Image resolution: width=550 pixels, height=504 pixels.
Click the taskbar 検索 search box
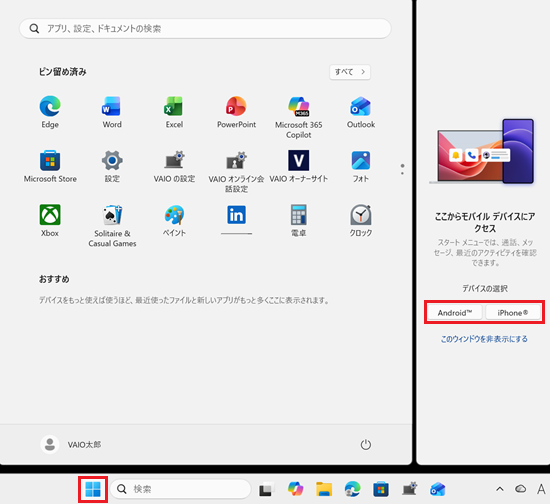(x=180, y=489)
